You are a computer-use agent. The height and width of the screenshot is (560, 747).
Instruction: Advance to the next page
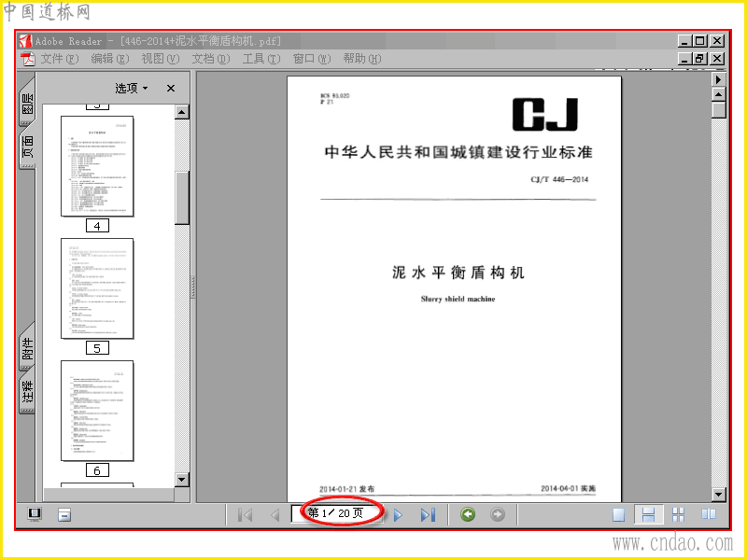tap(398, 515)
